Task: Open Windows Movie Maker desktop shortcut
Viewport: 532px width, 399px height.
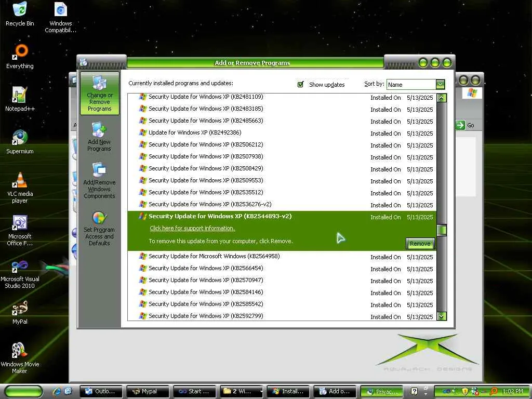Action: click(20, 357)
